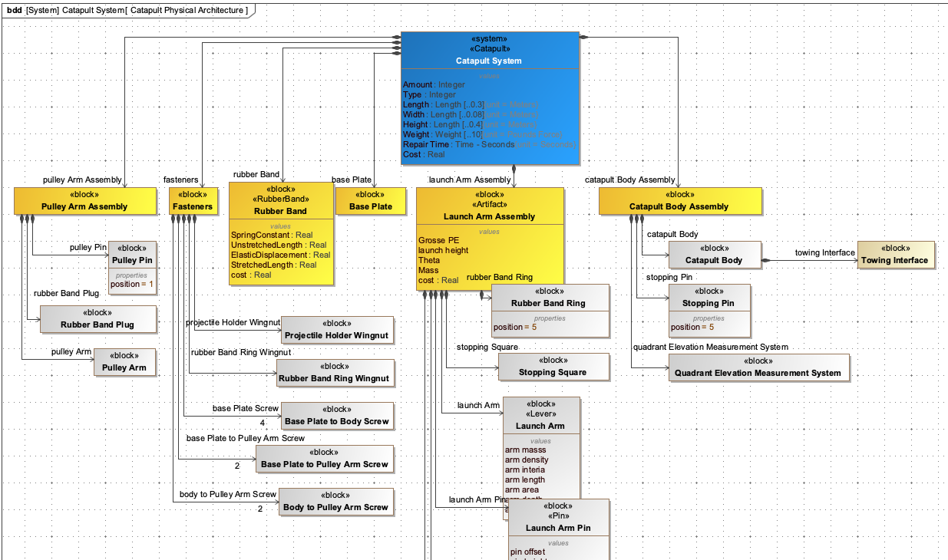Viewport: 948px width, 560px height.
Task: Select the Stopping Pin block
Action: pos(708,303)
